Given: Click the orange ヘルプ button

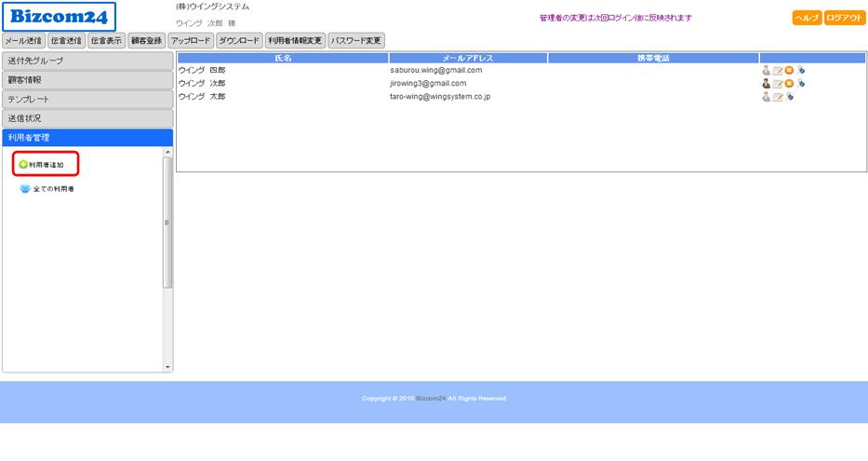Looking at the screenshot, I should click(x=807, y=18).
